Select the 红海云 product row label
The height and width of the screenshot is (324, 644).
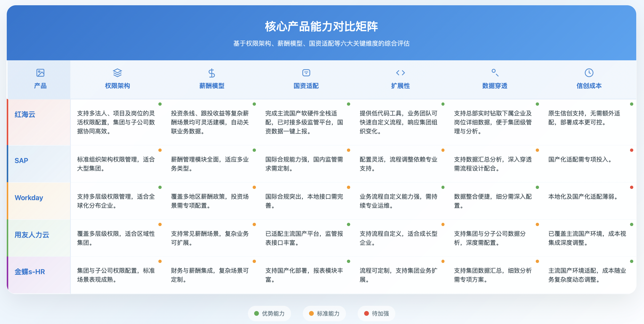[25, 114]
